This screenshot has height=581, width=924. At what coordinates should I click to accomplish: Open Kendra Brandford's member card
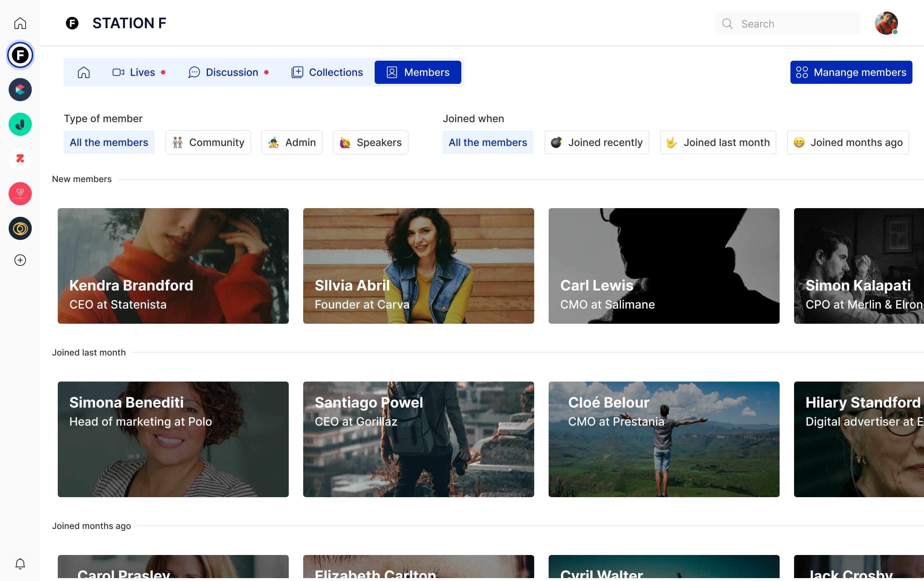[173, 266]
